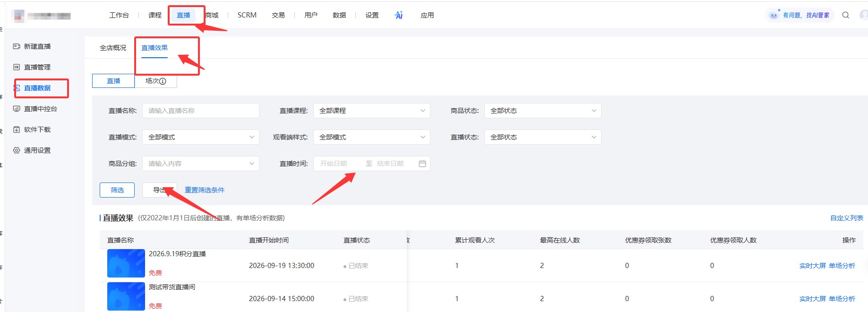Click thumbnail of 2026.9.19积分直播
The height and width of the screenshot is (312, 868).
pos(126,263)
